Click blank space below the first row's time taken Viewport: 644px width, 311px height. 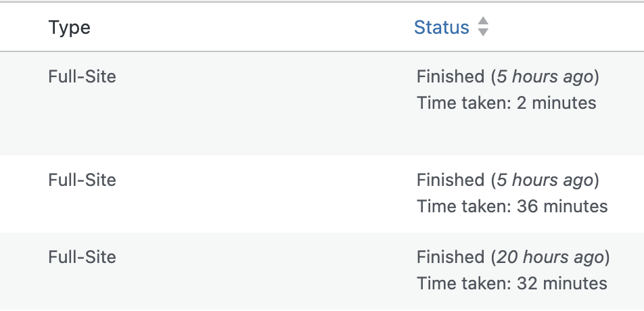(x=507, y=134)
